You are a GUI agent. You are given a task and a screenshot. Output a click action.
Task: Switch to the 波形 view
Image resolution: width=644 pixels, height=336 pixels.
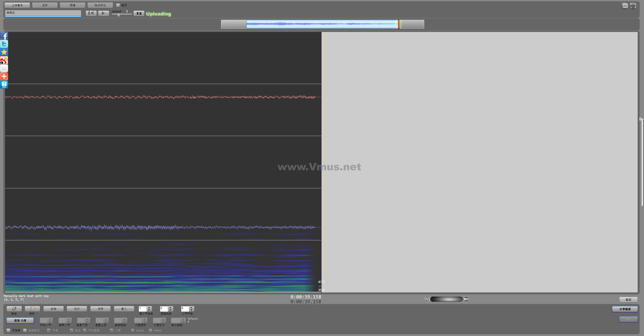pyautogui.click(x=45, y=5)
